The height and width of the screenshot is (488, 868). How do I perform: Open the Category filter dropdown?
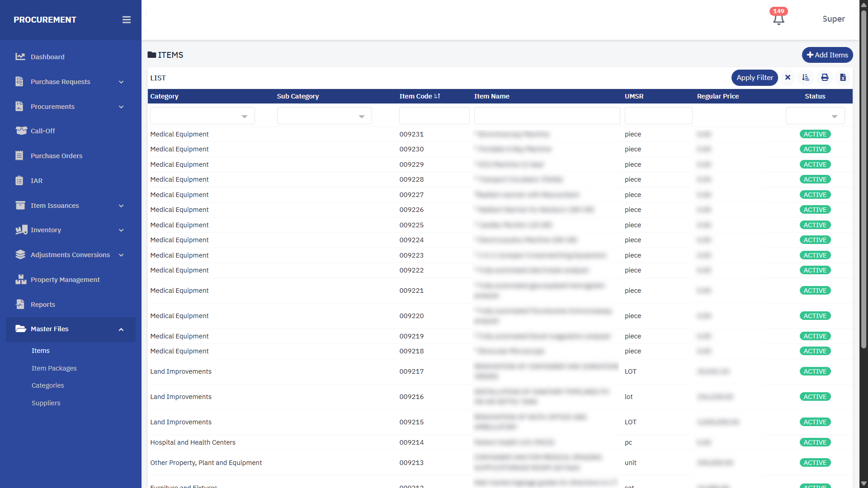(203, 116)
